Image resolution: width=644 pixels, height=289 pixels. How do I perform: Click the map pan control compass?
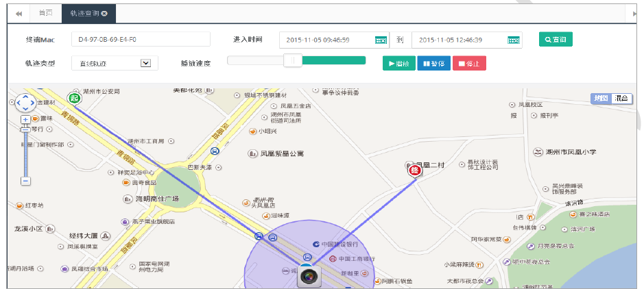25,103
